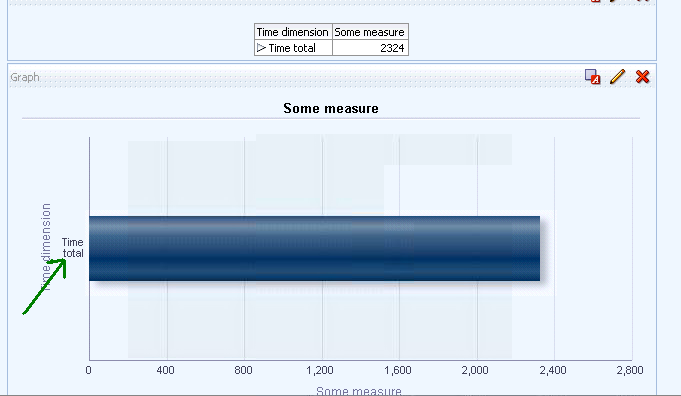This screenshot has height=396, width=681.
Task: Click the 400 axis tick label
Action: tap(165, 370)
